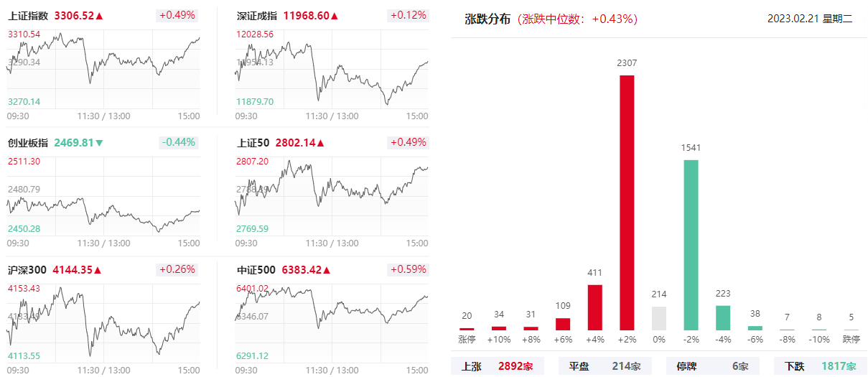Click the -0.44% change badge for 创业板指
The height and width of the screenshot is (377, 868).
click(178, 142)
